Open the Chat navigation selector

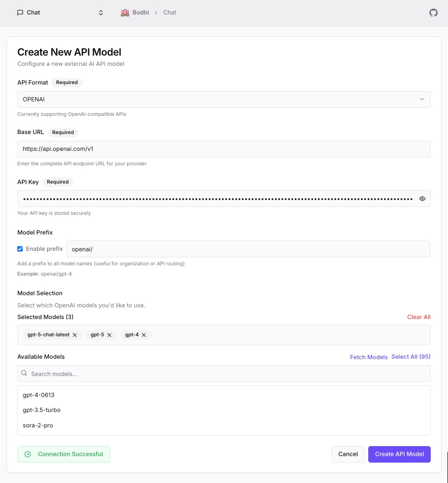pos(60,13)
